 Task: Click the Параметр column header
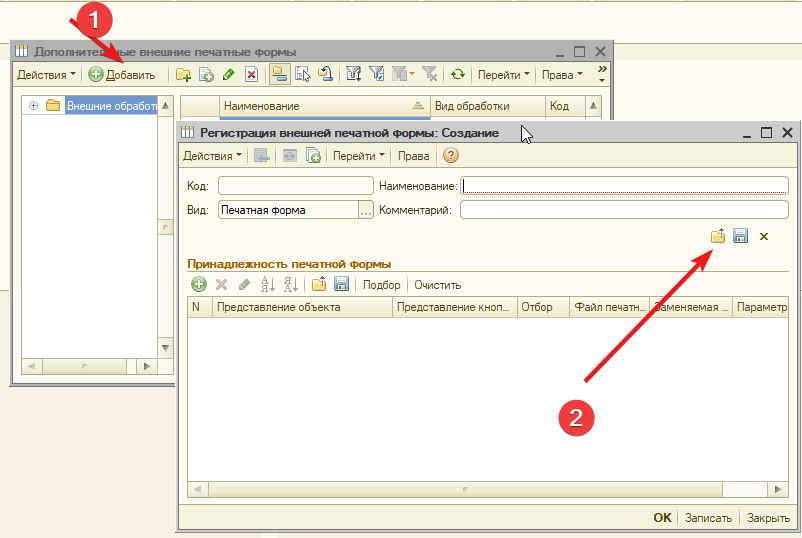[760, 307]
